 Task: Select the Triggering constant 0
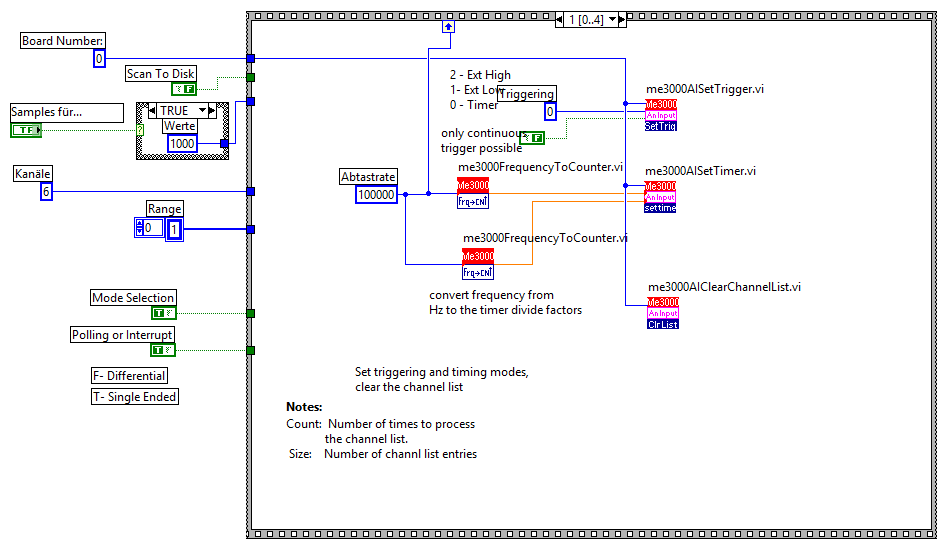(x=550, y=112)
